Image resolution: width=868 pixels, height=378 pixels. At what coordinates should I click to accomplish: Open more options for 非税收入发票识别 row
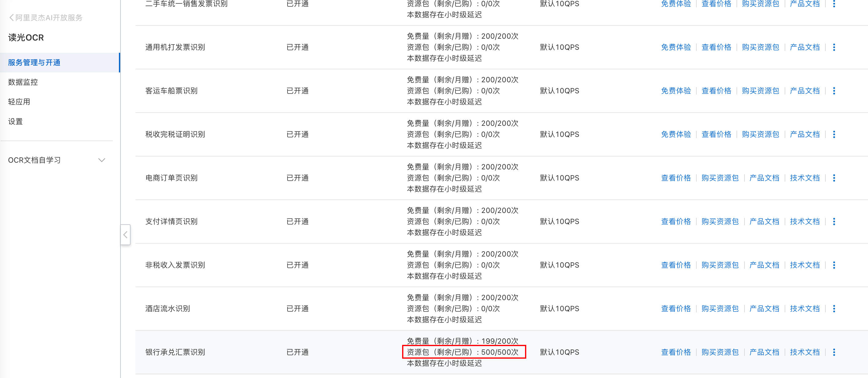point(834,265)
